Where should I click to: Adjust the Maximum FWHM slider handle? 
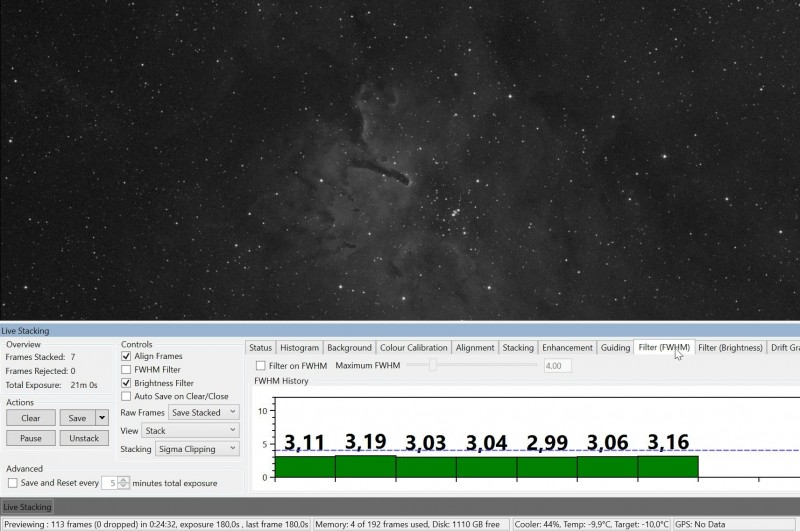[x=433, y=365]
